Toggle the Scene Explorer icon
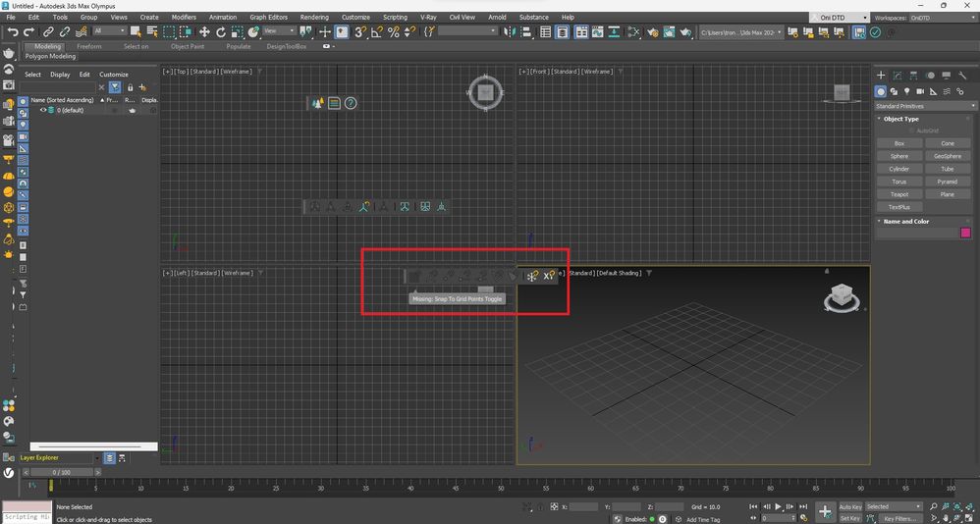 point(546,31)
